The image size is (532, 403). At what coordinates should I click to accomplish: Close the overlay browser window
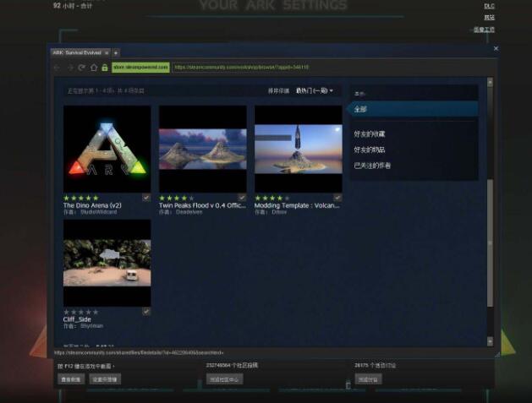pyautogui.click(x=496, y=49)
